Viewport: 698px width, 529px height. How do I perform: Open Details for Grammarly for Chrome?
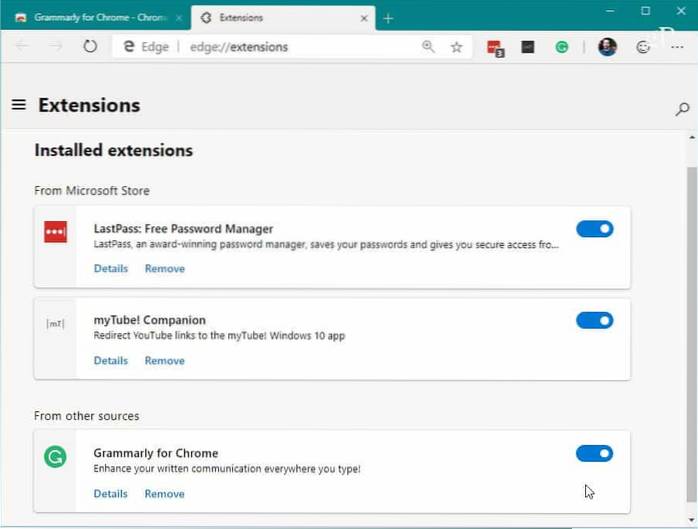[111, 493]
